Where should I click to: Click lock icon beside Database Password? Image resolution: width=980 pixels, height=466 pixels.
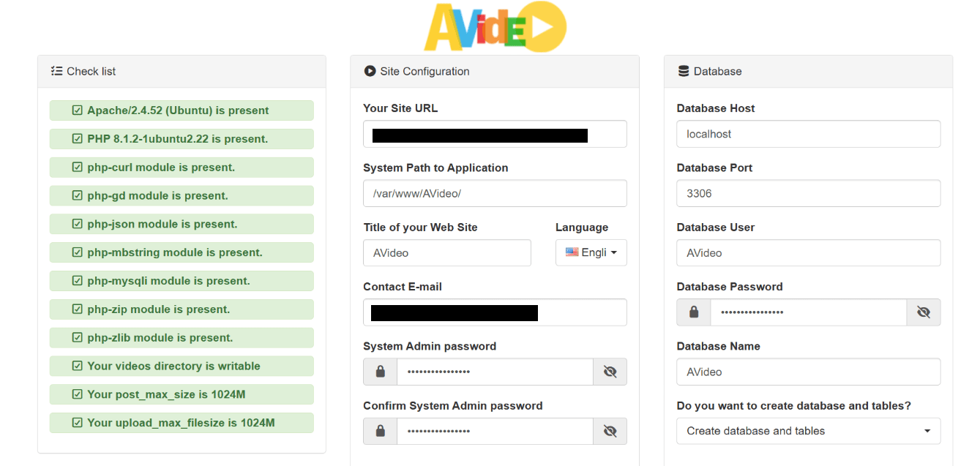(x=694, y=312)
